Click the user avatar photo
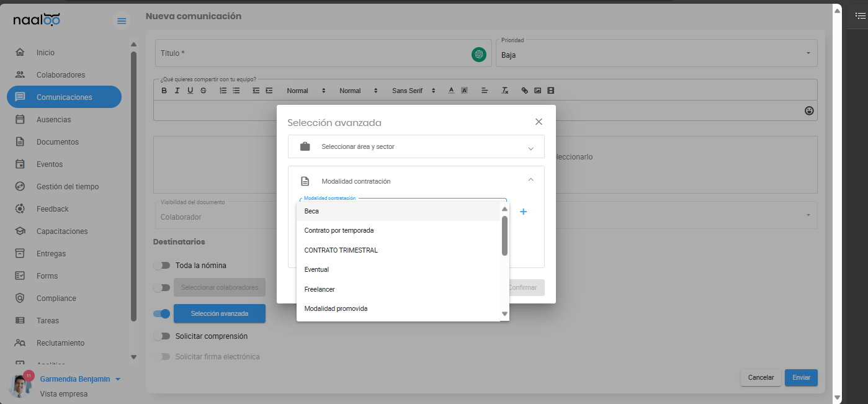This screenshot has height=404, width=868. click(20, 385)
